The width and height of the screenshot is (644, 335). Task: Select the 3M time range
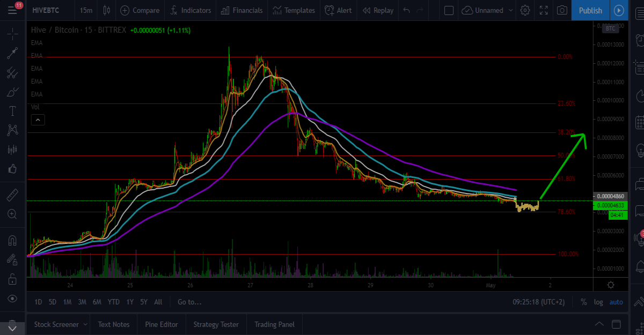tap(82, 302)
